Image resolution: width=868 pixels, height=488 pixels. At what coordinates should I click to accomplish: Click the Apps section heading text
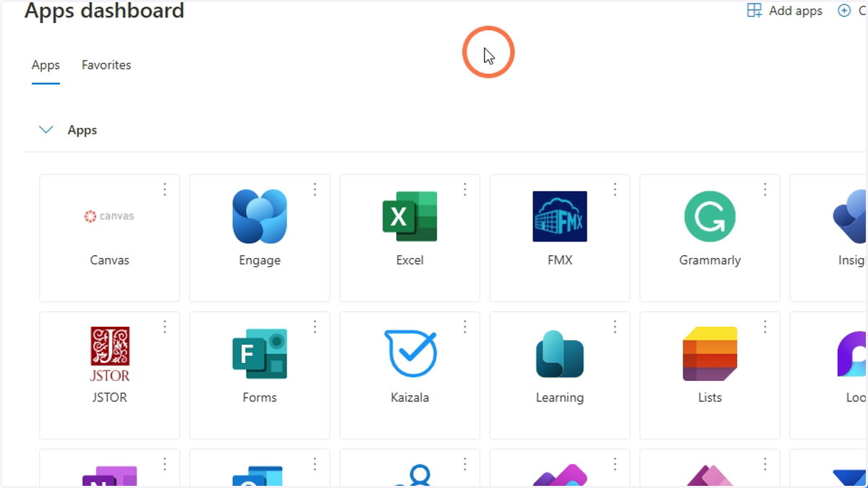coord(82,130)
